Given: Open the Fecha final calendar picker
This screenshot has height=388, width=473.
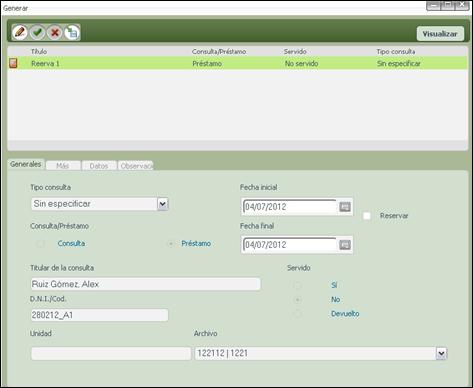Looking at the screenshot, I should [x=345, y=245].
